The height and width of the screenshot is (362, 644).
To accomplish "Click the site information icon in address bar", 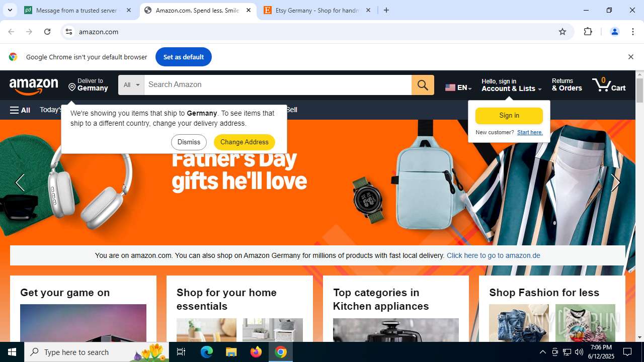I will [69, 32].
